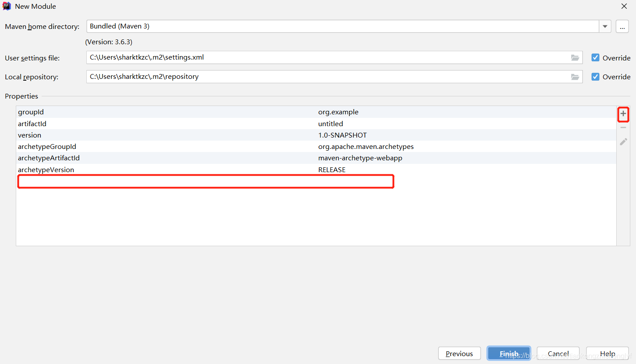Select the archetypeArtifactId property row

pyautogui.click(x=316, y=158)
